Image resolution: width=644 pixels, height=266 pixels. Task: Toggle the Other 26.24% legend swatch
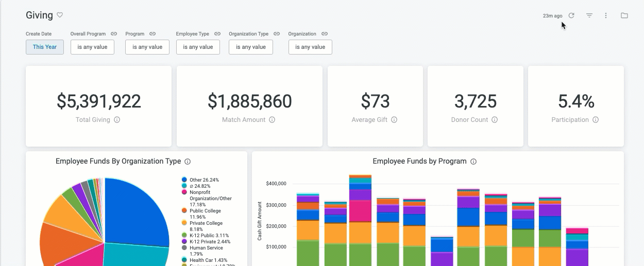tap(184, 180)
